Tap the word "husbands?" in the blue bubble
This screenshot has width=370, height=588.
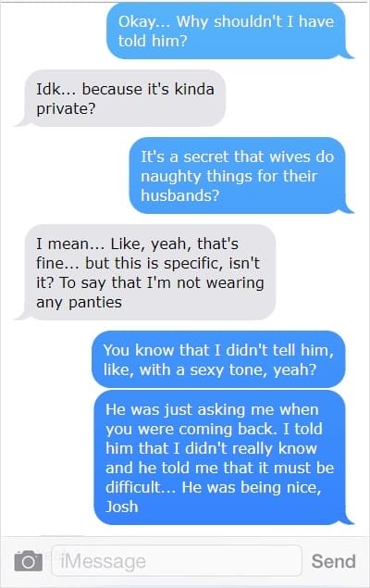click(179, 195)
